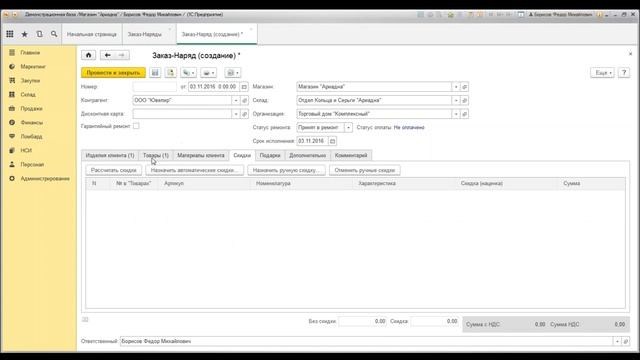Viewport: 640px width, 360px height.
Task: Switch to the Подарки tab
Action: [270, 156]
